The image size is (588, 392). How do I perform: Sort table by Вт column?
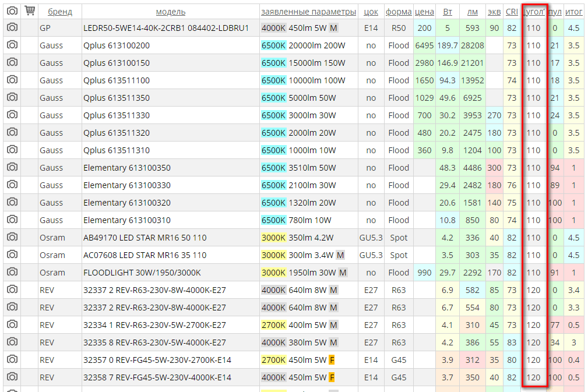point(448,12)
